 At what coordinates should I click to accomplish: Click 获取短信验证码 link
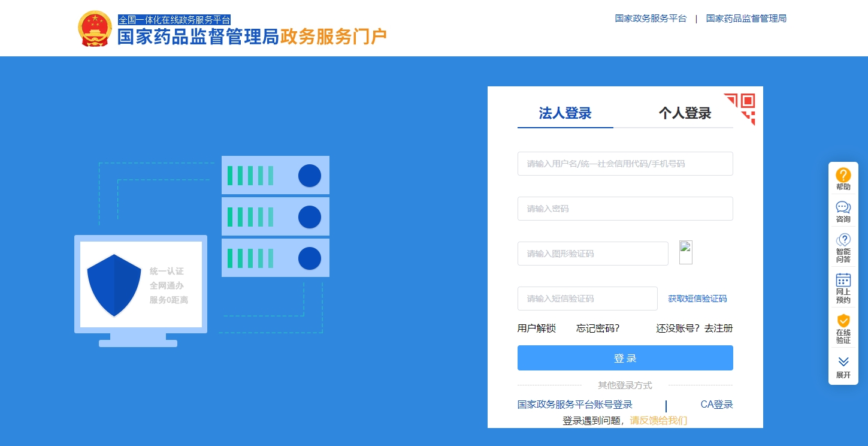click(697, 299)
